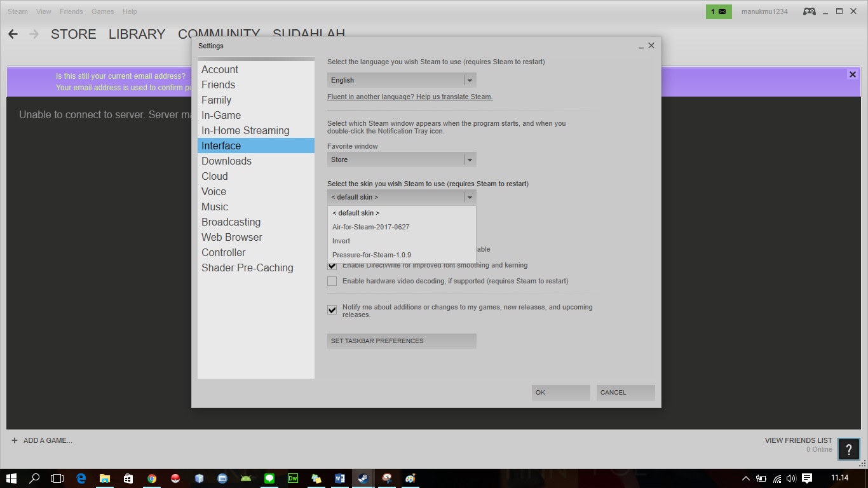Go to the STORE tab
The width and height of the screenshot is (868, 488).
click(74, 34)
